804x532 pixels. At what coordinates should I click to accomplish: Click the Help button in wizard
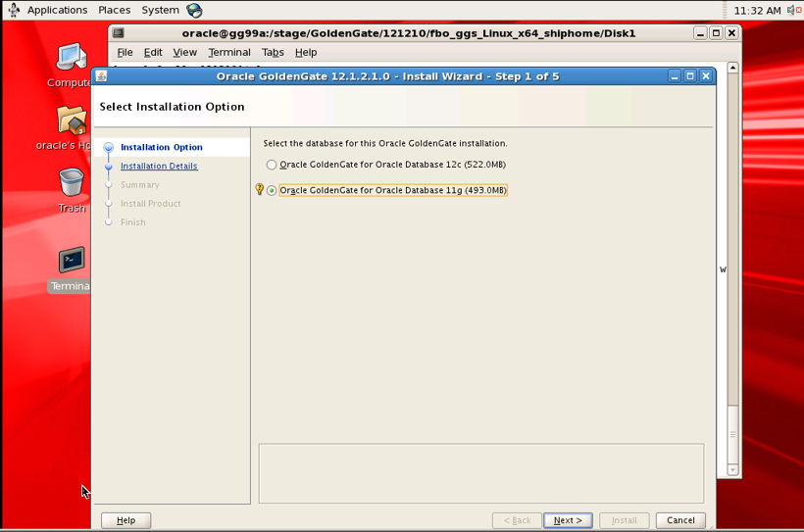pos(126,520)
